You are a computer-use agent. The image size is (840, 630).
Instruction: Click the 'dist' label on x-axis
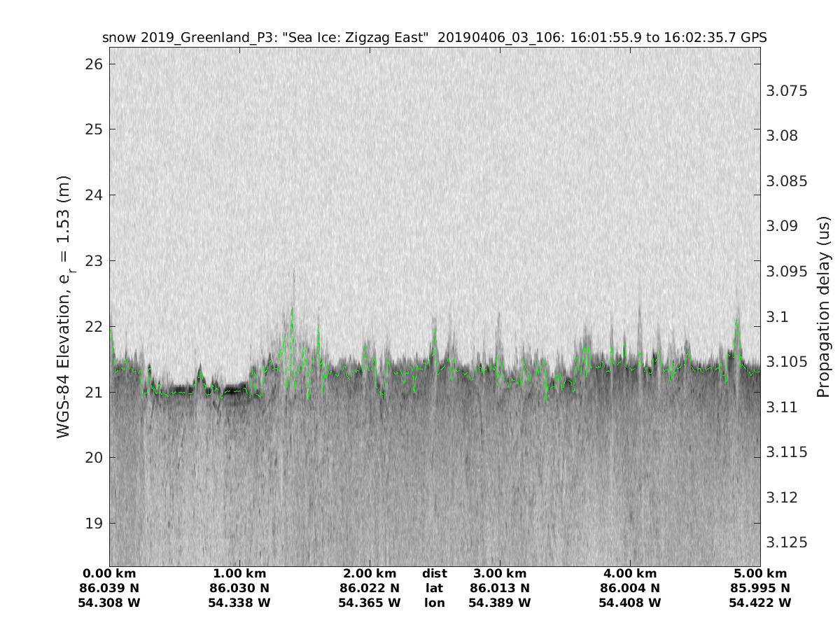tap(434, 573)
